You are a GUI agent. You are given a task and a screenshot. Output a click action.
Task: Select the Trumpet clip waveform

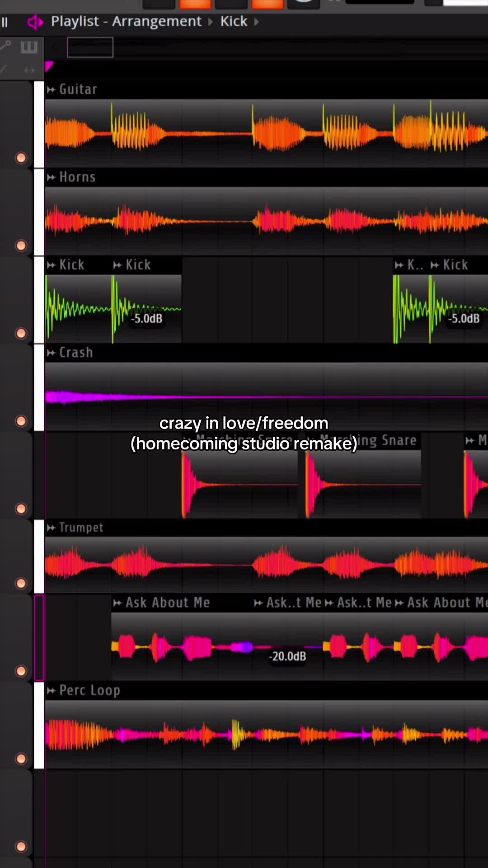266,564
